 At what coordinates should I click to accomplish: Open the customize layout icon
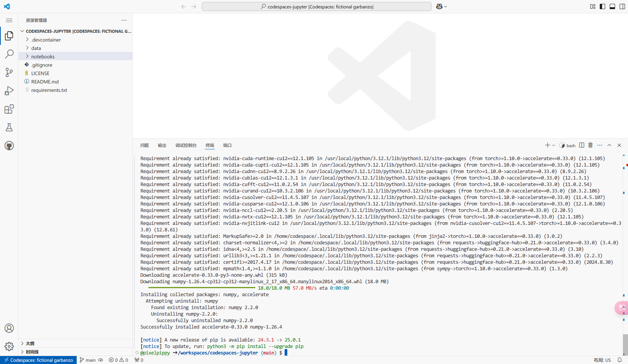click(593, 6)
